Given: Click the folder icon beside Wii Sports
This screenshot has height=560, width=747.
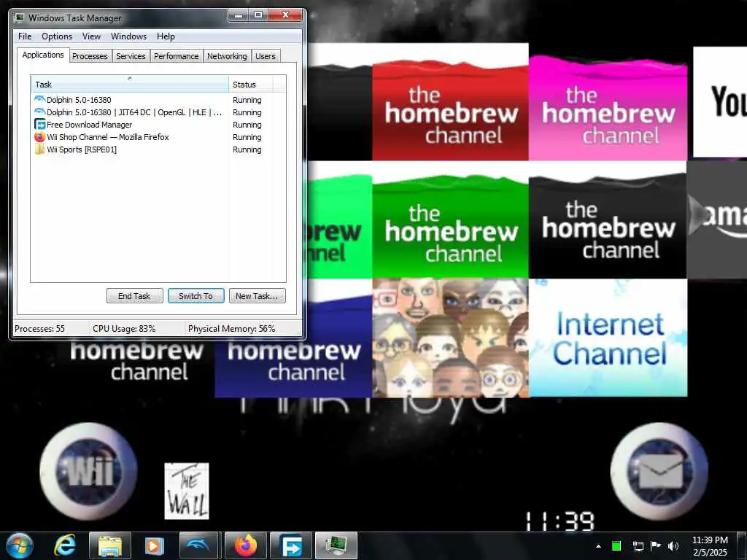Looking at the screenshot, I should pyautogui.click(x=39, y=149).
